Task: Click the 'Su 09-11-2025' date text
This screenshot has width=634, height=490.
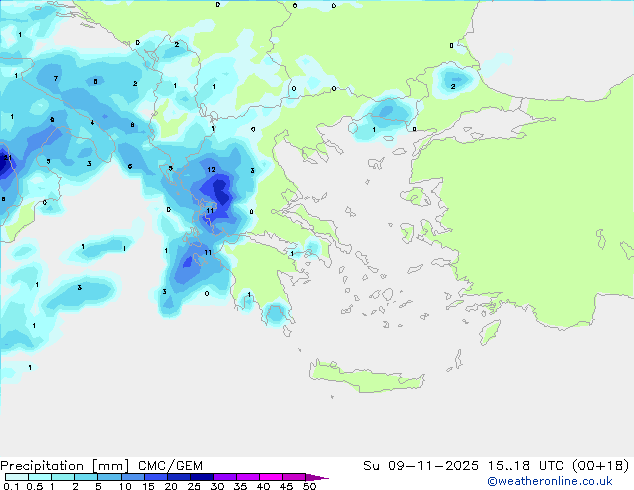Action: (x=421, y=466)
